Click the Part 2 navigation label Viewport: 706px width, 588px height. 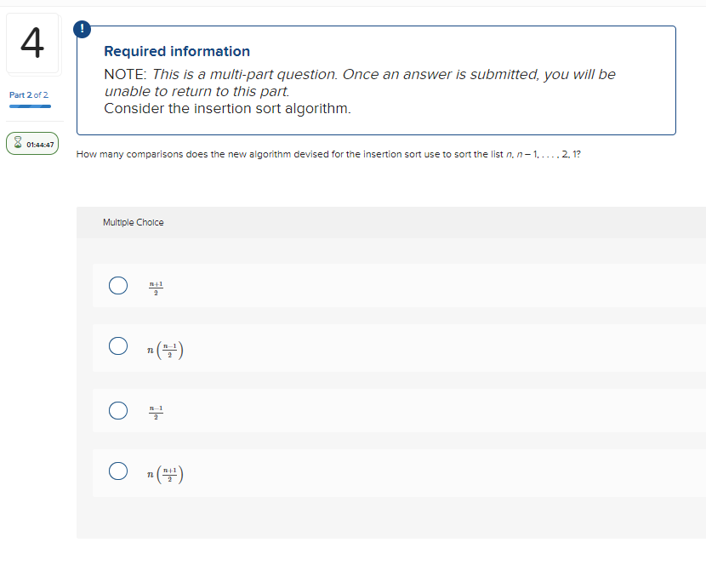point(30,94)
